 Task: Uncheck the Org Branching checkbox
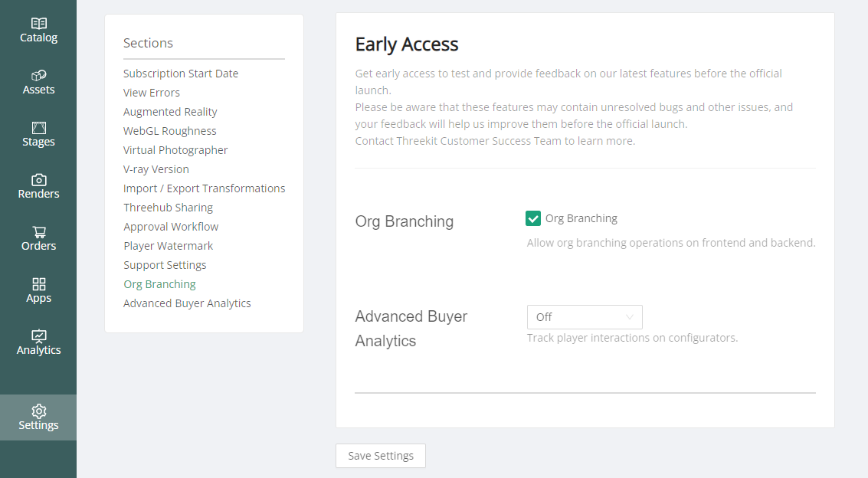tap(533, 219)
